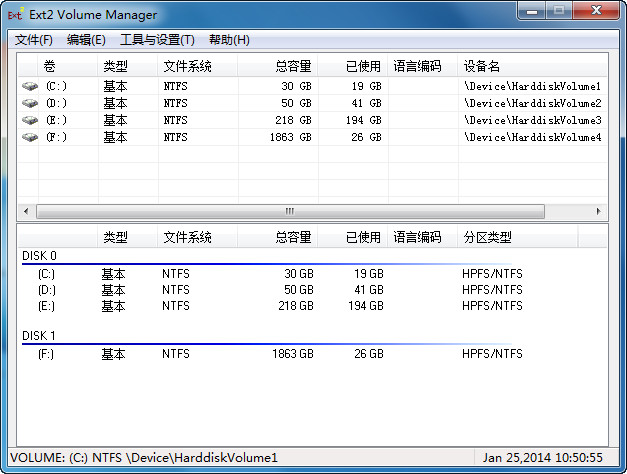Click 41 GB used value in top list
Screen dimensions: 627x474
(x=367, y=103)
